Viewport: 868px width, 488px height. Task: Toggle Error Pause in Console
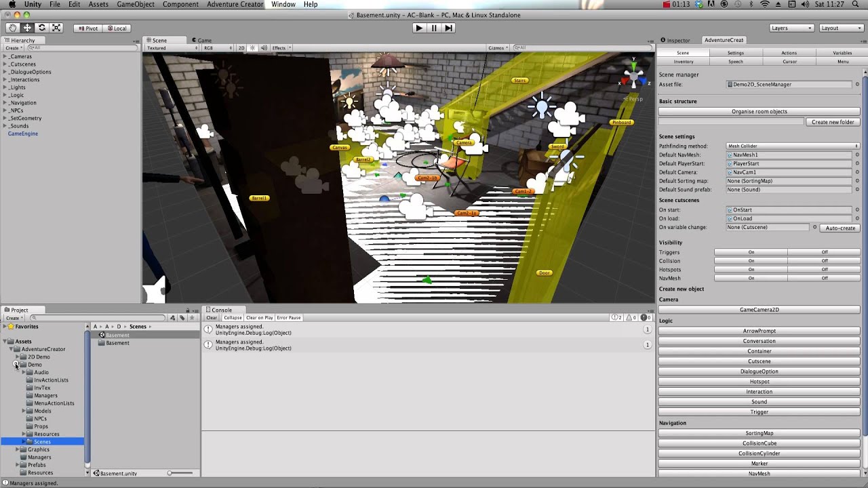[x=288, y=318]
